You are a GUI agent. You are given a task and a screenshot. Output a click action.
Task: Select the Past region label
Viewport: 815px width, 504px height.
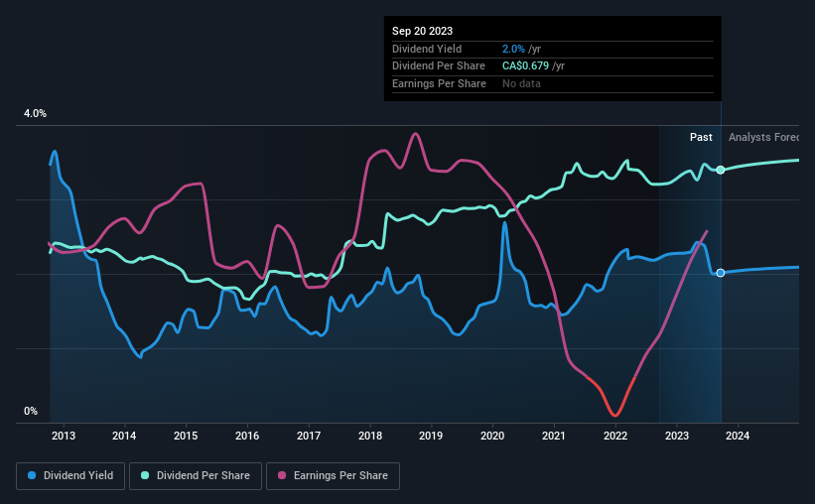[x=701, y=137]
